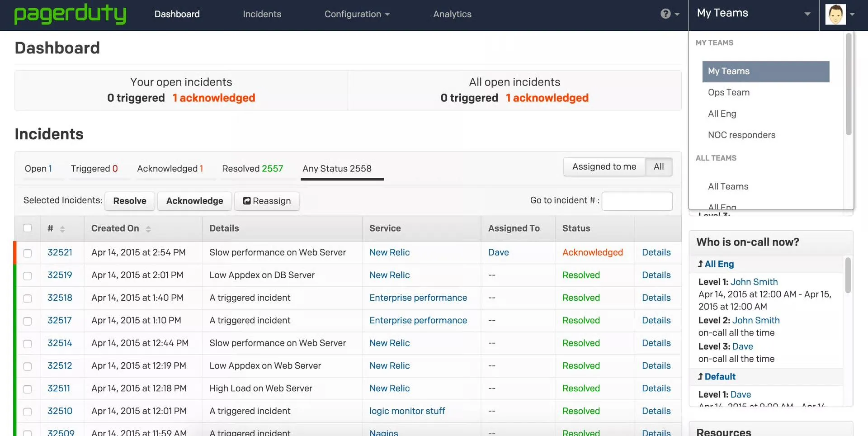Open the Dashboard nav item
The image size is (868, 436).
click(x=177, y=14)
